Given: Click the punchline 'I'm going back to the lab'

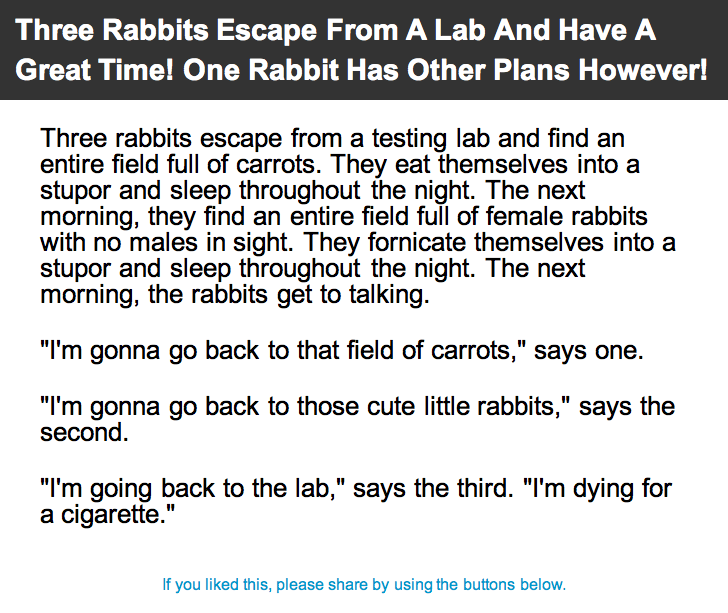Looking at the screenshot, I should (192, 489).
